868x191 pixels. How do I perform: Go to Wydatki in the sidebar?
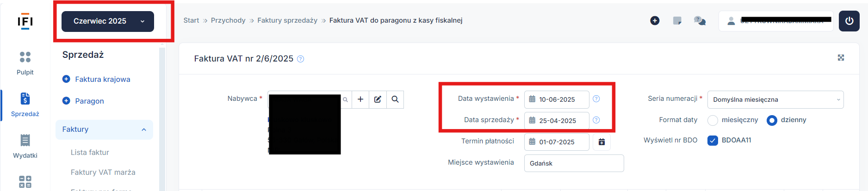tap(25, 146)
